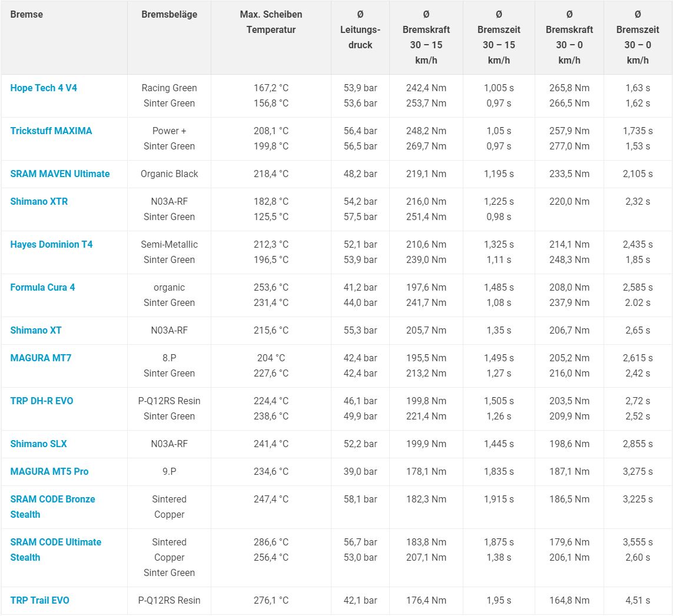The image size is (673, 616).
Task: Click the Ø Leitungsdruck column header
Action: point(360,29)
